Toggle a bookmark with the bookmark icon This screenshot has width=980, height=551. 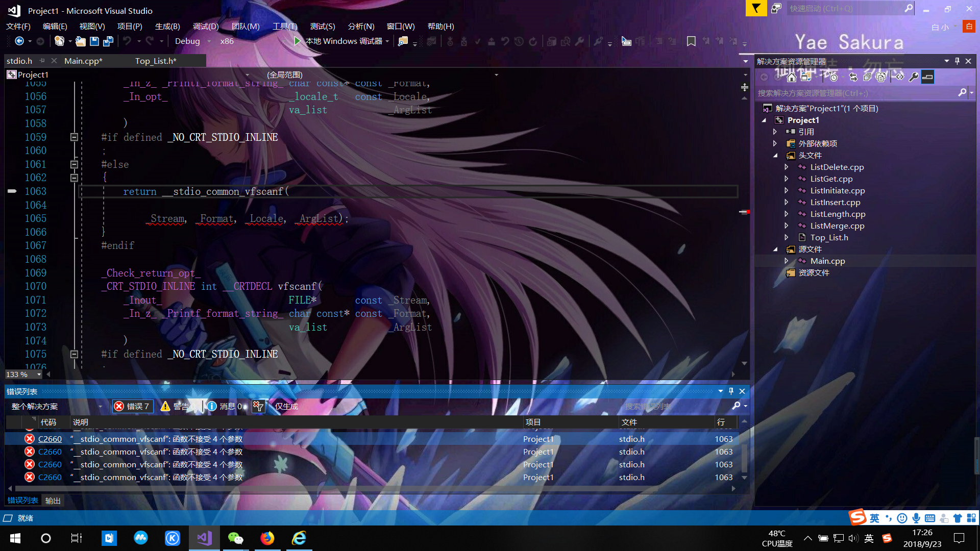pyautogui.click(x=691, y=41)
